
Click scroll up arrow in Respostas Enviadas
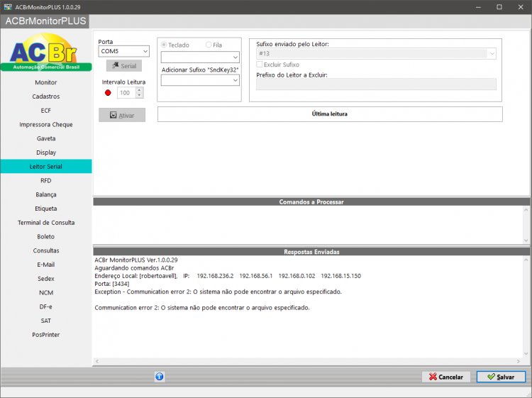tap(526, 260)
